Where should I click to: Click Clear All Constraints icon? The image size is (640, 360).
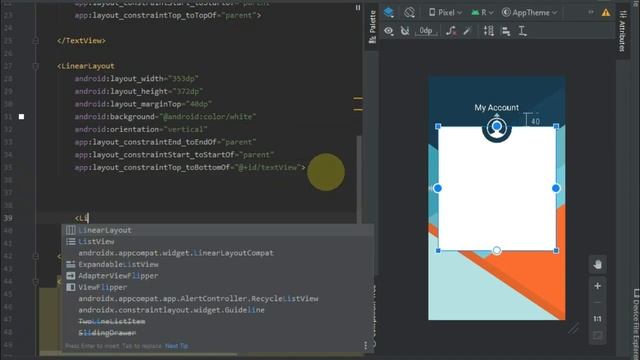(451, 31)
